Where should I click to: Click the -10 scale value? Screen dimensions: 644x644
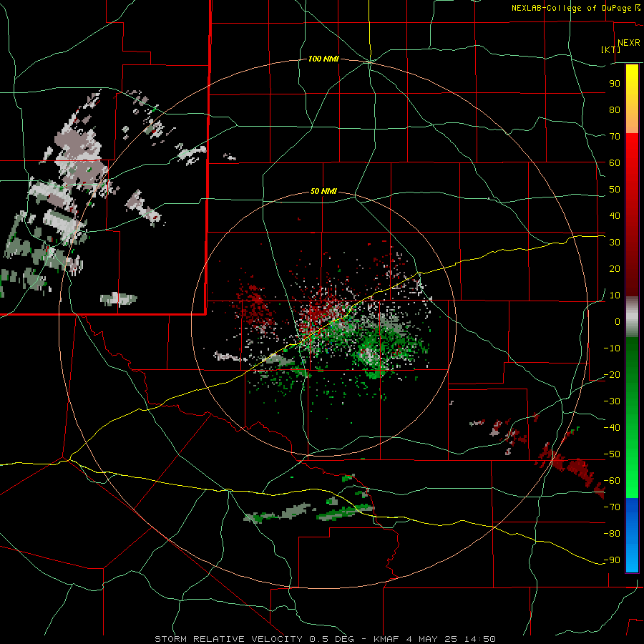tap(612, 348)
